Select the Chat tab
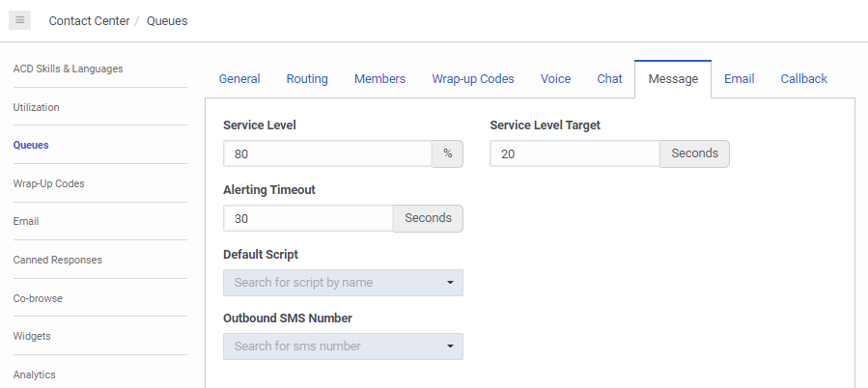 (609, 79)
